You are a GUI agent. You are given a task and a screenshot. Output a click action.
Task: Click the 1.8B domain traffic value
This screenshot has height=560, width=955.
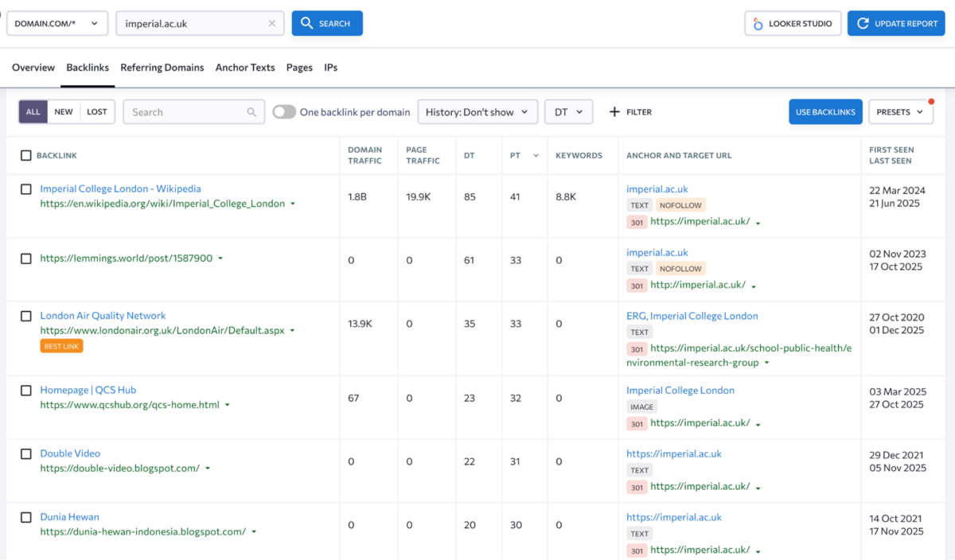point(357,196)
